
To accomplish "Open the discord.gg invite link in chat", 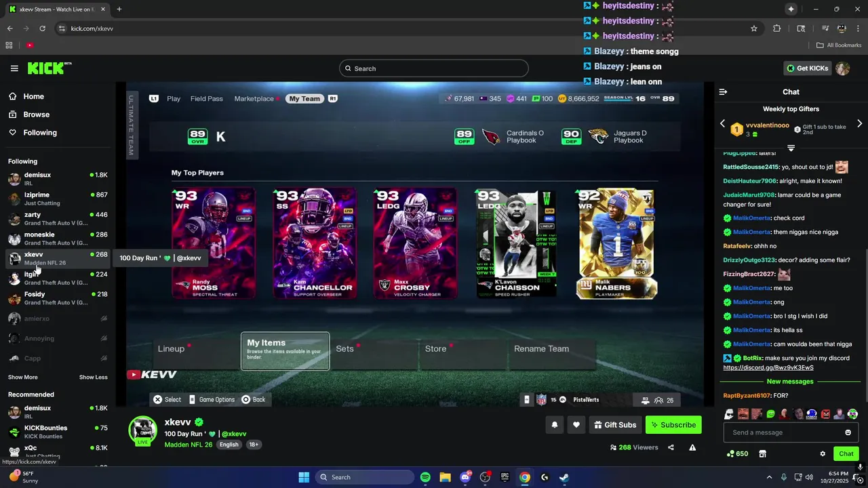I will tap(768, 367).
